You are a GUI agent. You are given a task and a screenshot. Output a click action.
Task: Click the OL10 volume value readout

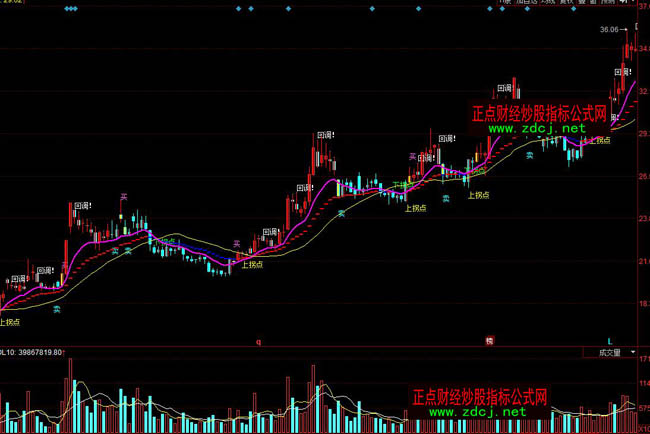pos(33,352)
